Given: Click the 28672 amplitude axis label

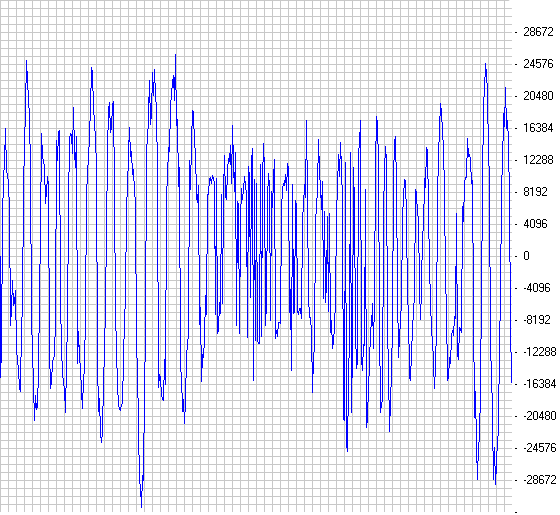Looking at the screenshot, I should tap(538, 32).
